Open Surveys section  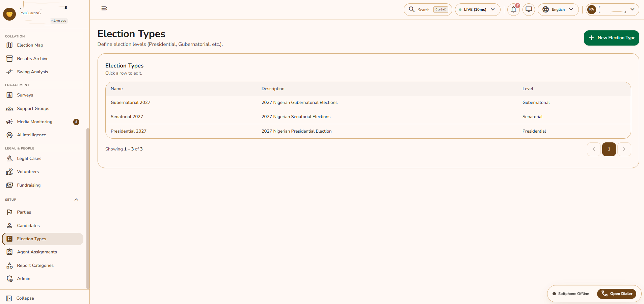pos(43,95)
